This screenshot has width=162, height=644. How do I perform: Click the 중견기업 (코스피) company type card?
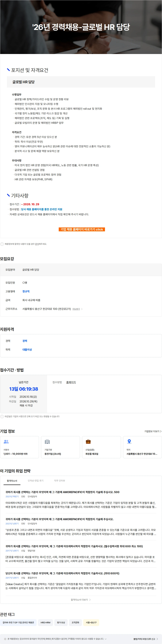point(60,447)
